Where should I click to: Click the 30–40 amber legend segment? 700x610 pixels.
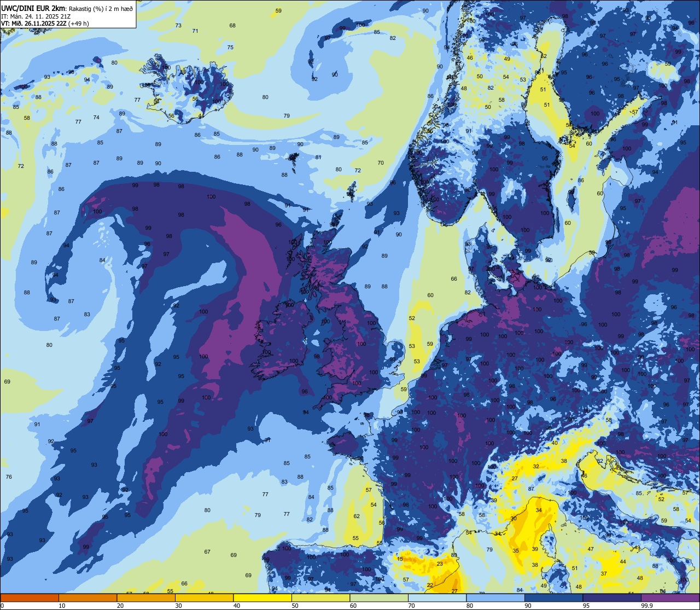[205, 598]
